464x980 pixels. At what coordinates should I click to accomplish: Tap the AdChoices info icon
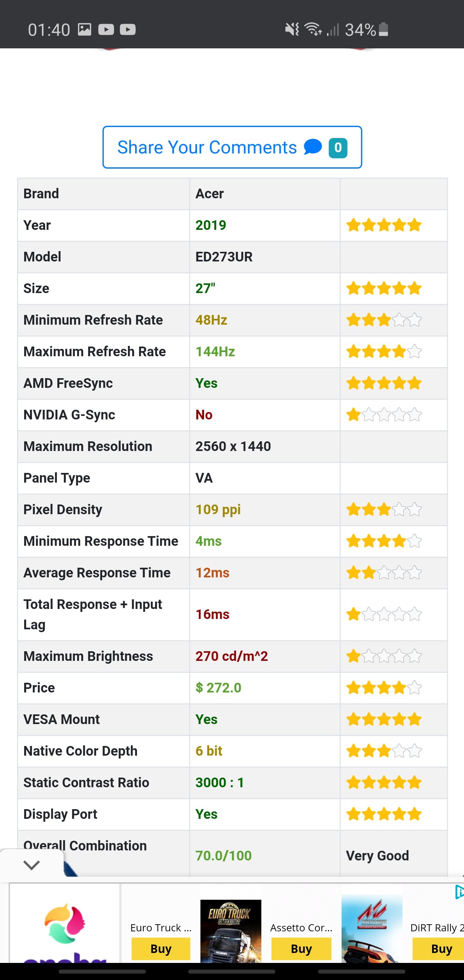point(459,892)
